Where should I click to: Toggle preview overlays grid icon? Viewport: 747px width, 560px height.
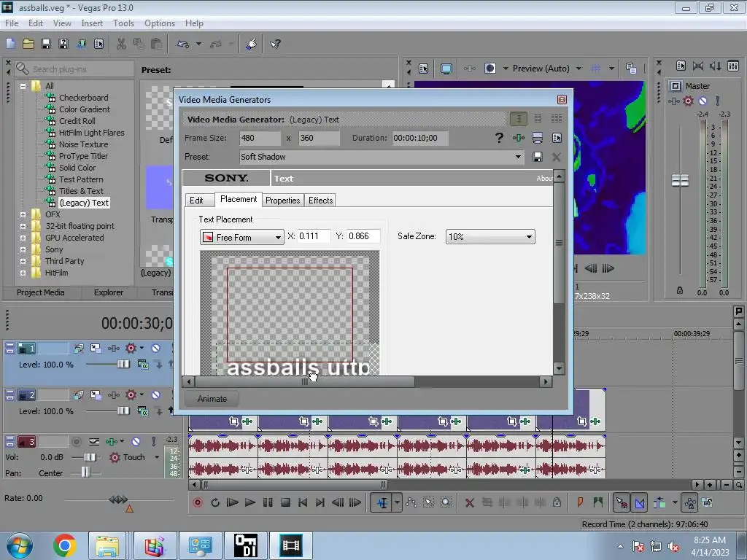pyautogui.click(x=595, y=69)
